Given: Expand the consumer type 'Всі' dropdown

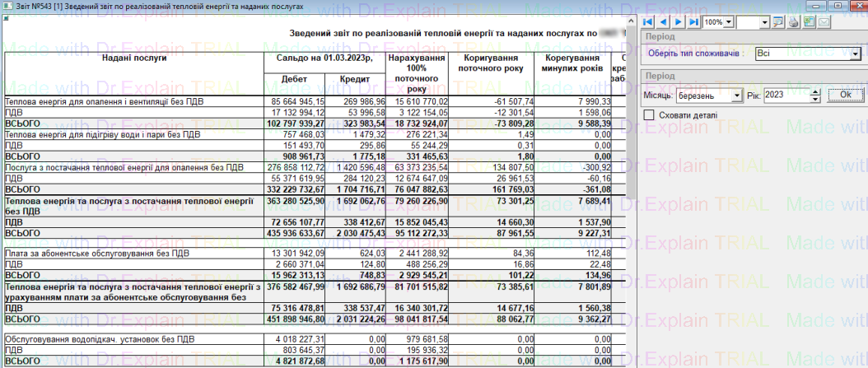Looking at the screenshot, I should 856,54.
